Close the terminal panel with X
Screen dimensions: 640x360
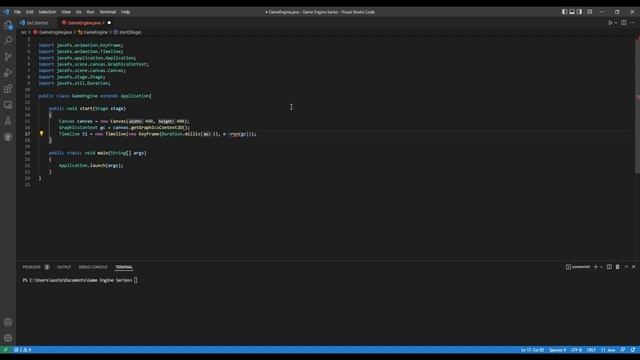pos(633,267)
